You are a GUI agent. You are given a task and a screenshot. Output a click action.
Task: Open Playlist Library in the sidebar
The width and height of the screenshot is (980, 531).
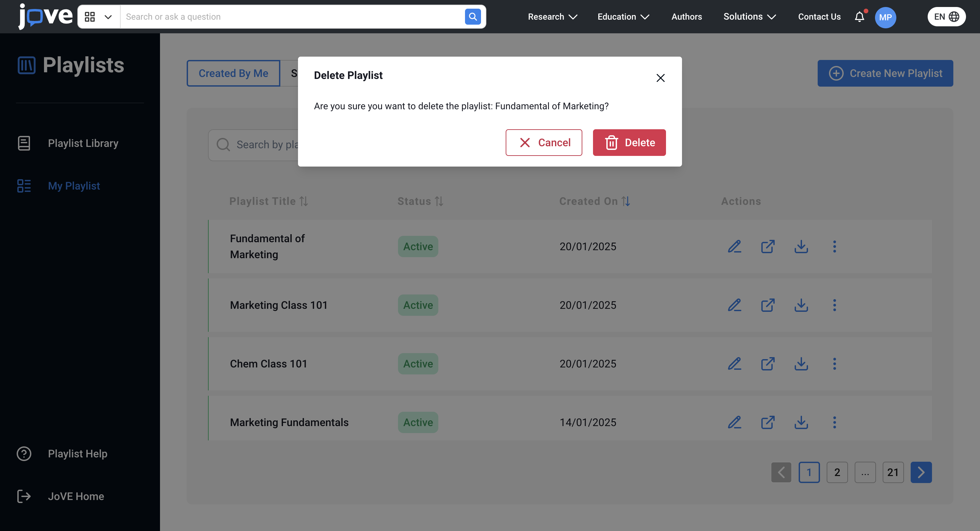point(83,143)
